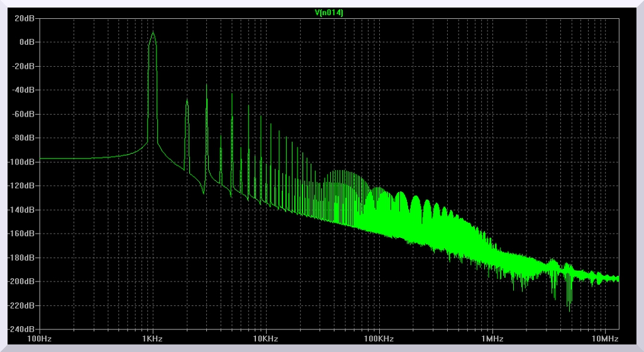
Task: Click the fundamental peak tip at 1KHz
Action: pos(152,33)
